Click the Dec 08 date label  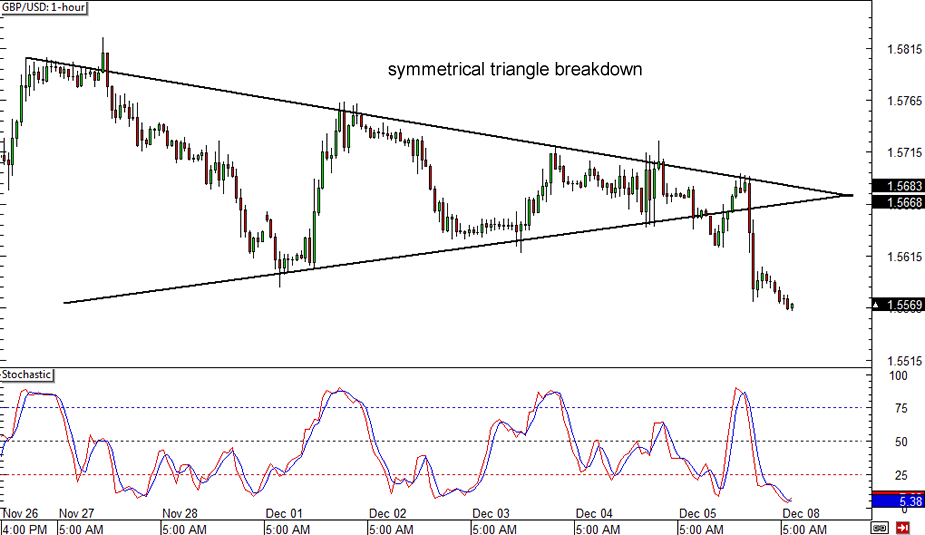801,513
